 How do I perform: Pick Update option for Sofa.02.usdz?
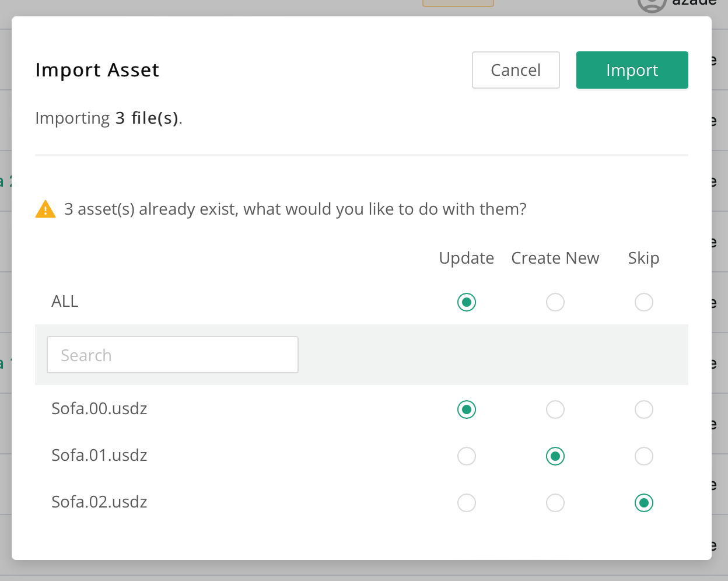point(467,503)
